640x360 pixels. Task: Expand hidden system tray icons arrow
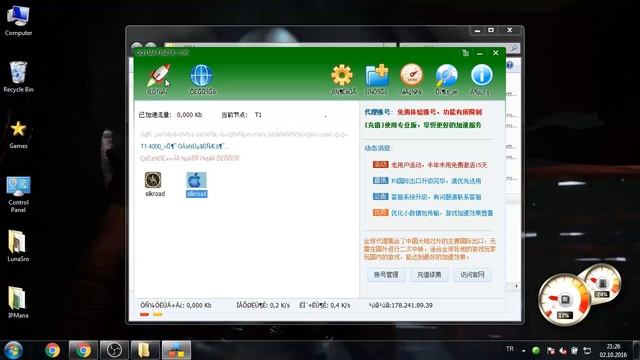tap(524, 350)
